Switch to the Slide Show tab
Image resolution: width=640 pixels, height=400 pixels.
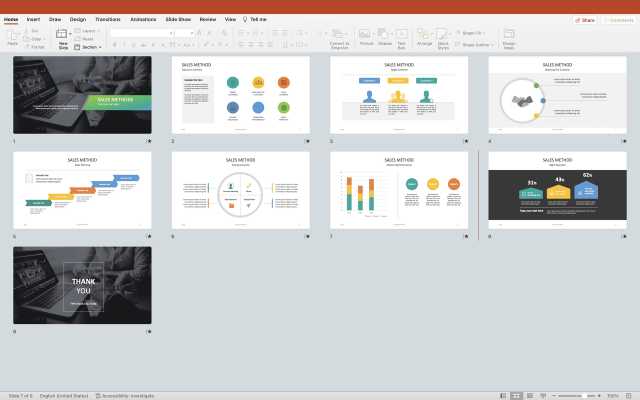tap(178, 19)
